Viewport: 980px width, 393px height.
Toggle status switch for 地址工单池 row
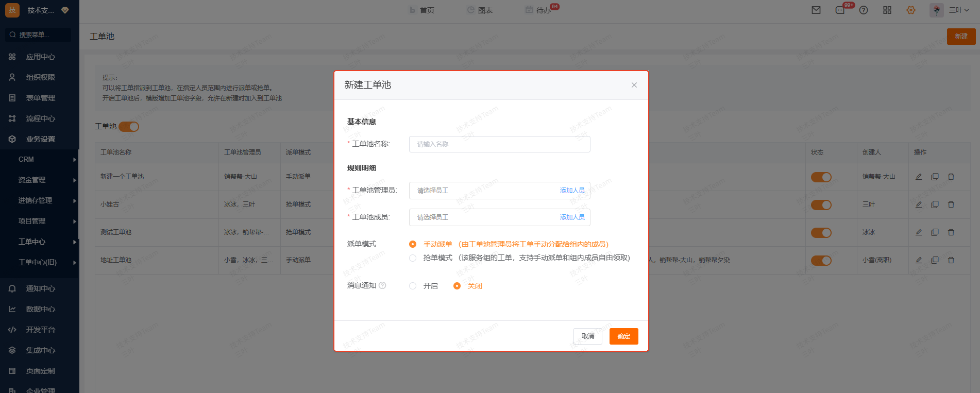(x=821, y=261)
